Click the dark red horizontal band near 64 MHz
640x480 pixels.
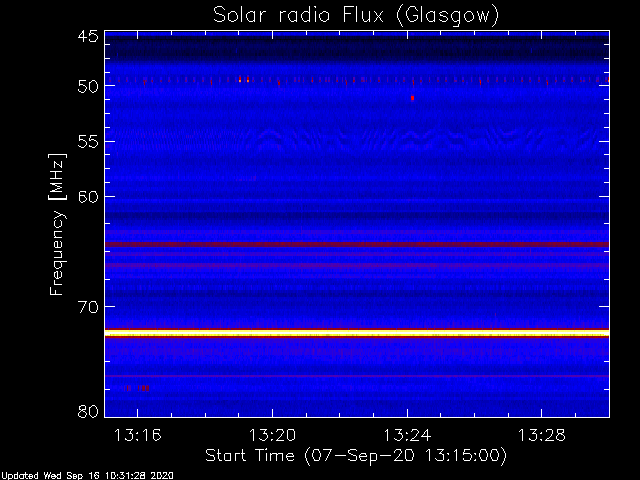tap(357, 244)
